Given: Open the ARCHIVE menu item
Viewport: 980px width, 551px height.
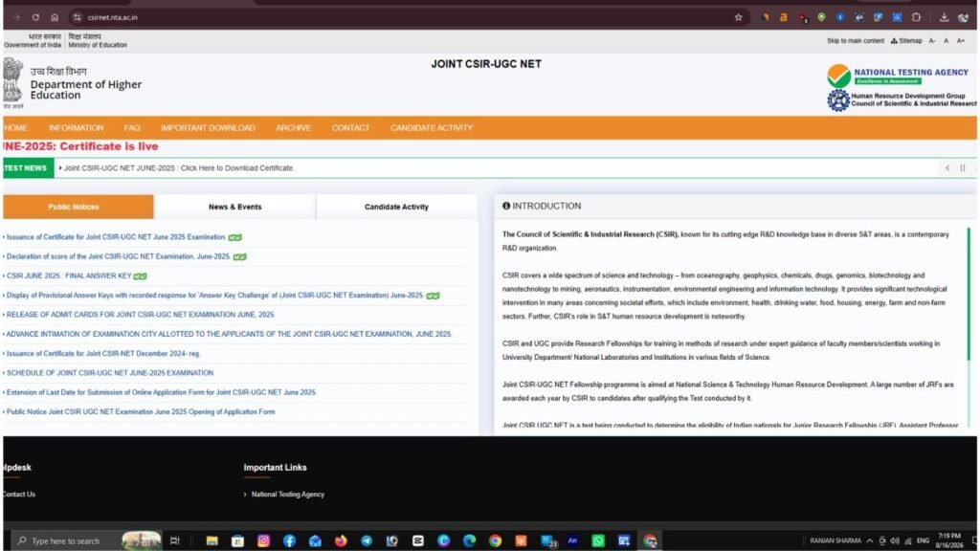Looking at the screenshot, I should coord(293,128).
